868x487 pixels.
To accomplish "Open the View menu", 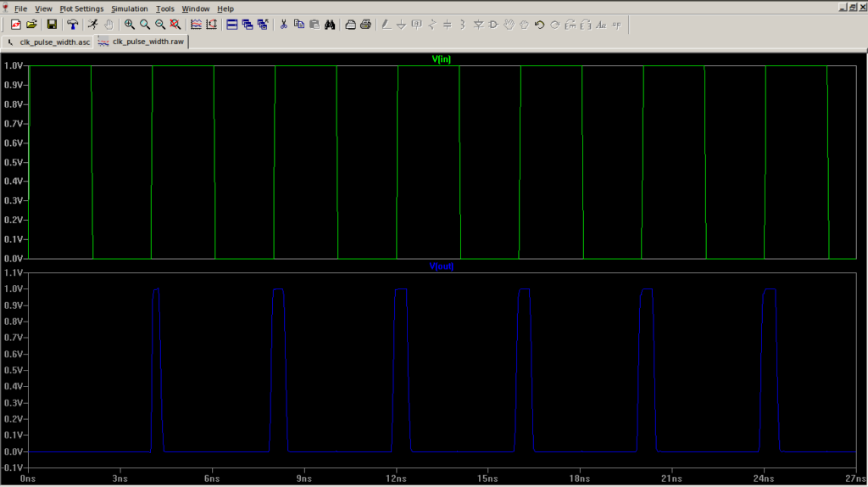I will pyautogui.click(x=43, y=8).
